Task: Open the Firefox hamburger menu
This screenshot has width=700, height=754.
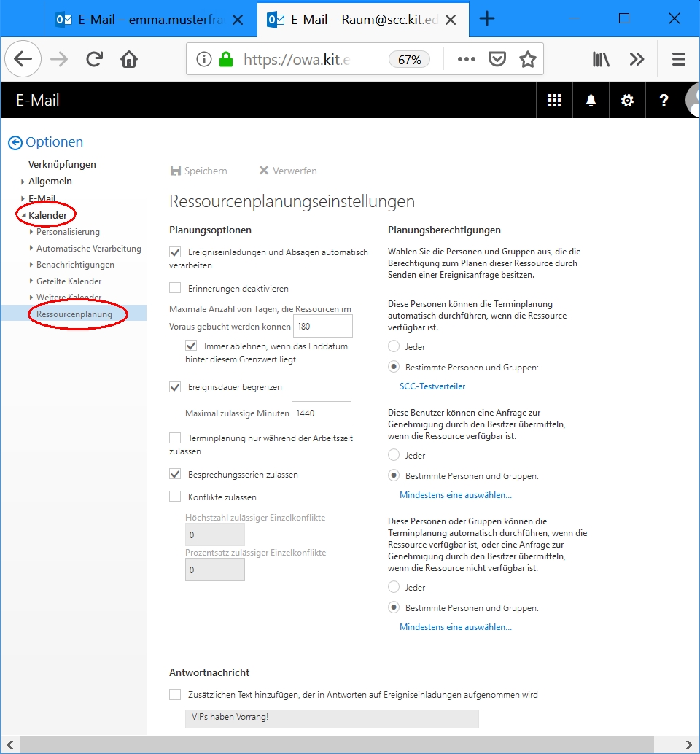Action: coord(678,60)
